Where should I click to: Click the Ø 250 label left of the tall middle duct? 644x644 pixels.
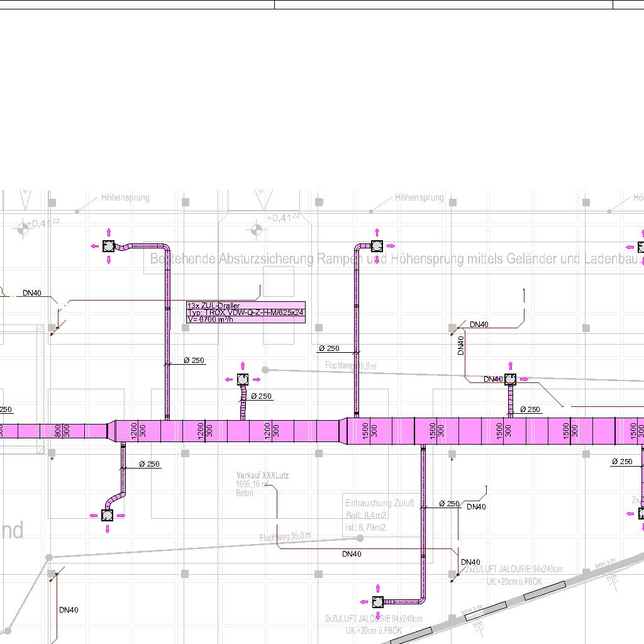coord(329,348)
